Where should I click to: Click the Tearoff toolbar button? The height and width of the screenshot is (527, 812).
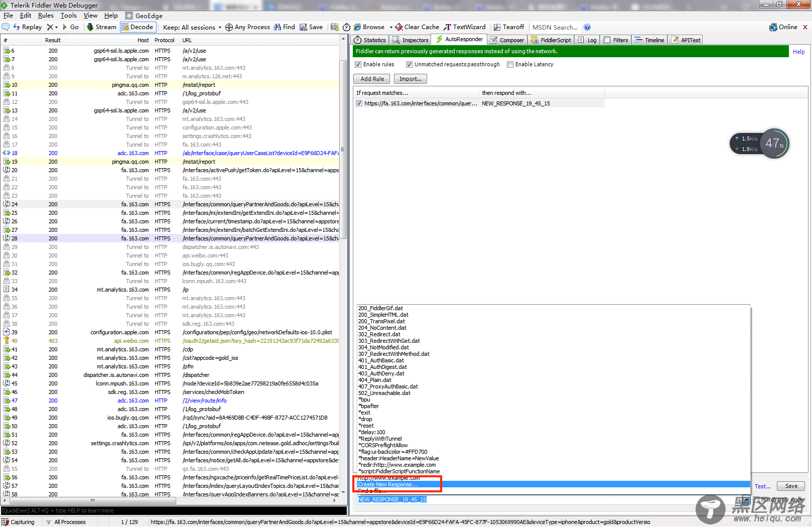point(509,27)
